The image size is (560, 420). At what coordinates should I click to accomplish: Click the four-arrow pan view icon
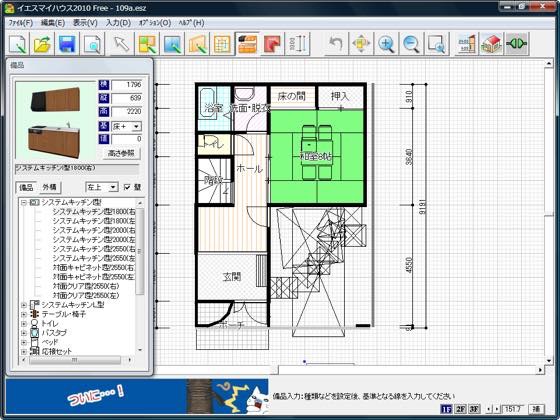tap(361, 44)
